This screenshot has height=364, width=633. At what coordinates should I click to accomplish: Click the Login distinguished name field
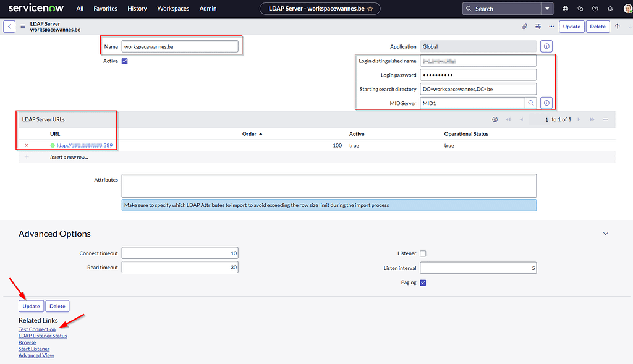478,61
